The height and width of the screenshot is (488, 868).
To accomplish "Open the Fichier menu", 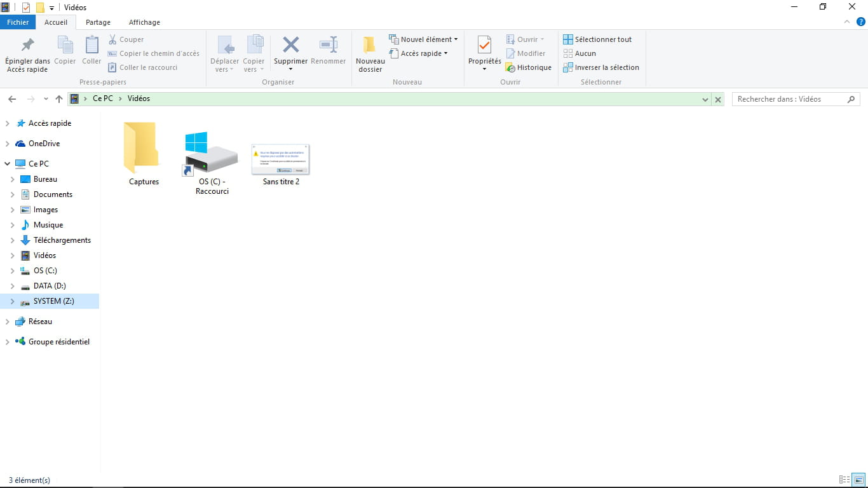I will [x=18, y=22].
